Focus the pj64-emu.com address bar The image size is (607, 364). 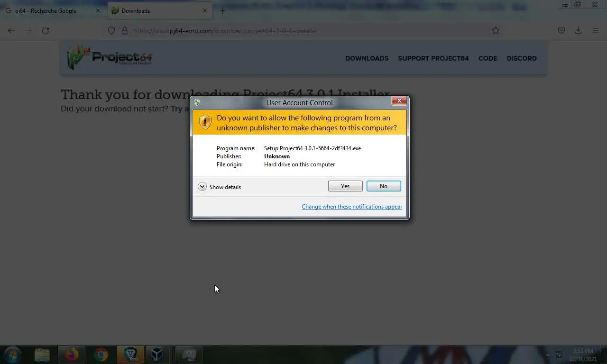coord(303,31)
